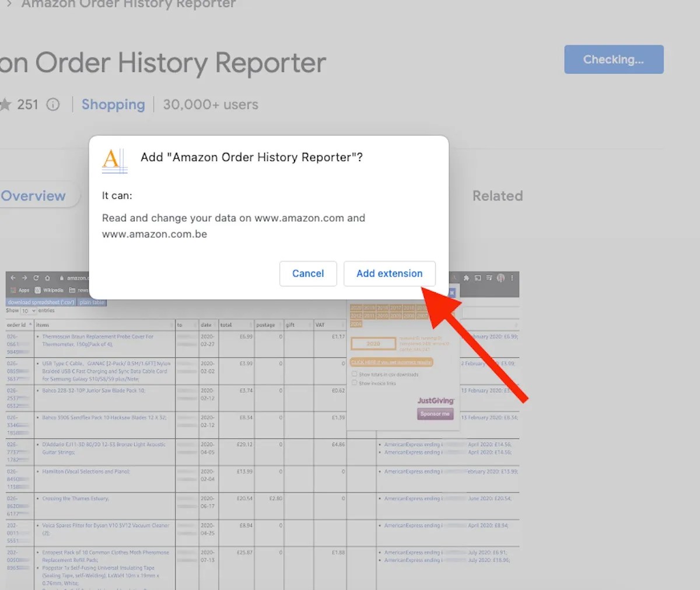Open Thermoscan Braun Replacement Probe Cover item
Image resolution: width=700 pixels, height=590 pixels.
[98, 340]
